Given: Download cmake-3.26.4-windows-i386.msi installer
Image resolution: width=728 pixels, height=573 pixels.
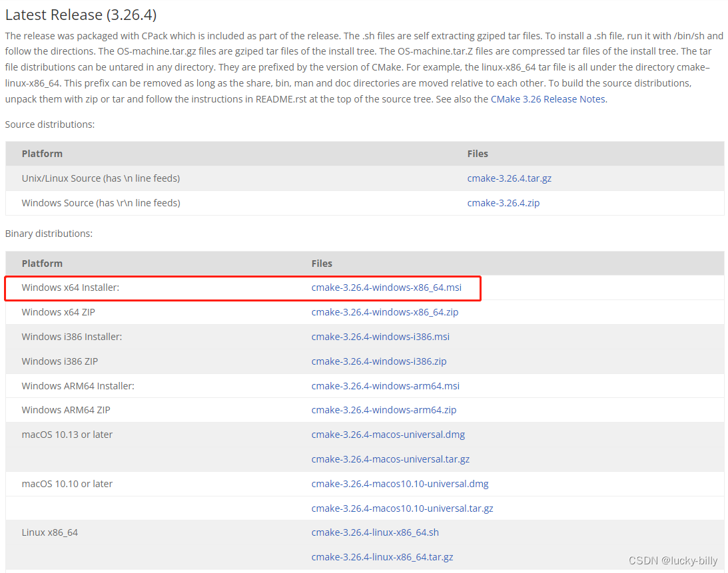Looking at the screenshot, I should [x=380, y=337].
